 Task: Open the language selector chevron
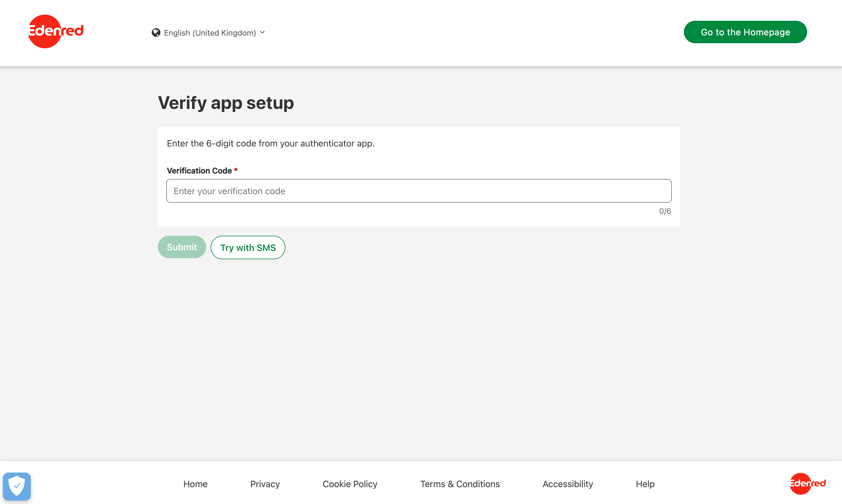262,33
